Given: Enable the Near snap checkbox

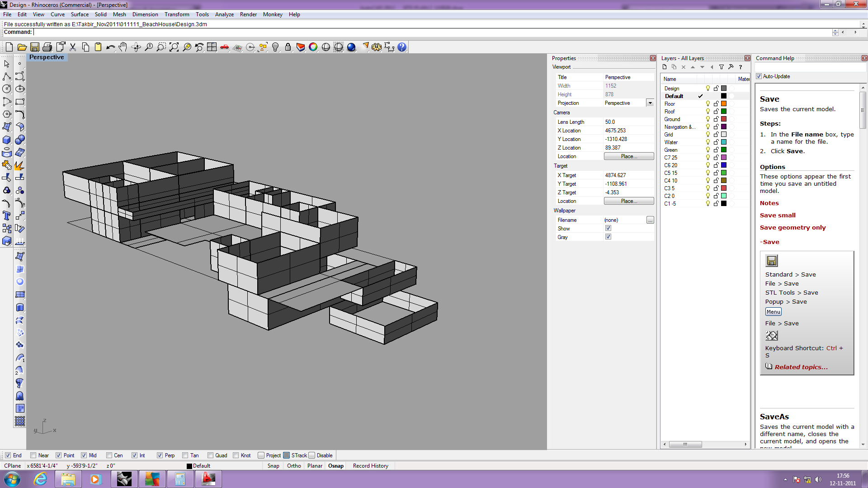Looking at the screenshot, I should pyautogui.click(x=33, y=455).
